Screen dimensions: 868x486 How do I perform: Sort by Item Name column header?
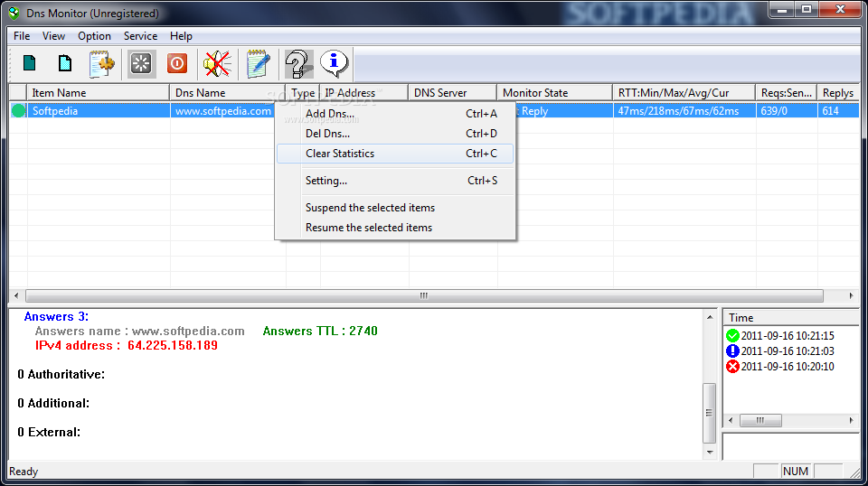(x=98, y=93)
